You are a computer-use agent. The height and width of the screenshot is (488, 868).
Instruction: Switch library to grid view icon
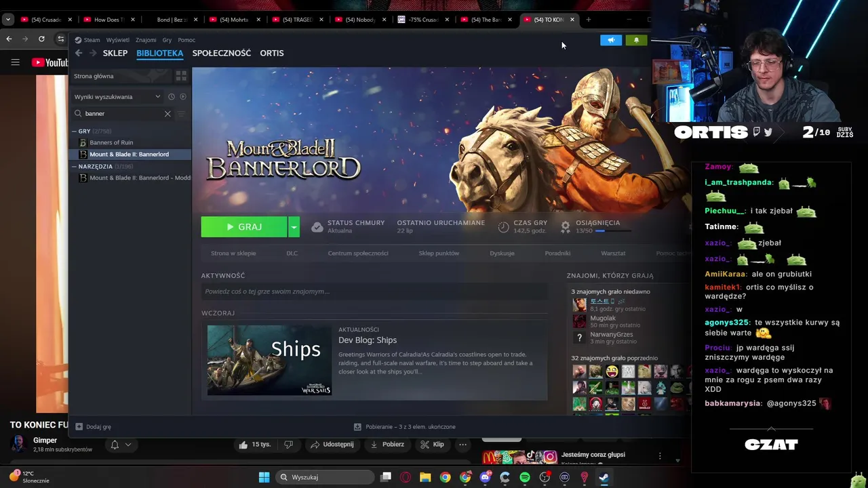coord(181,76)
